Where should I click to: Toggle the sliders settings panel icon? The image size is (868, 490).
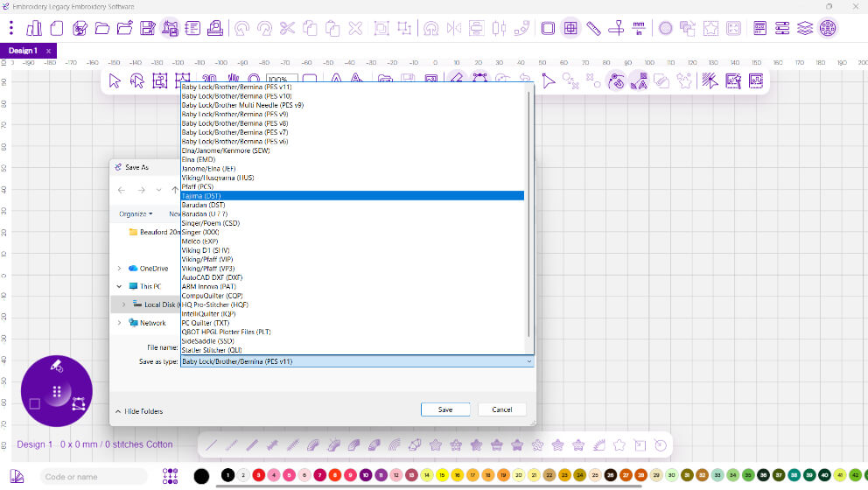[x=782, y=28]
